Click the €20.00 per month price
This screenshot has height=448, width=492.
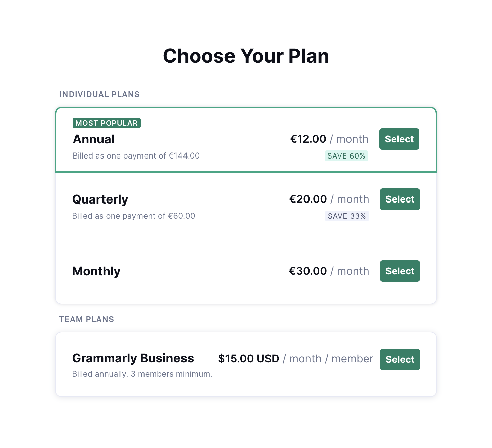(x=329, y=199)
